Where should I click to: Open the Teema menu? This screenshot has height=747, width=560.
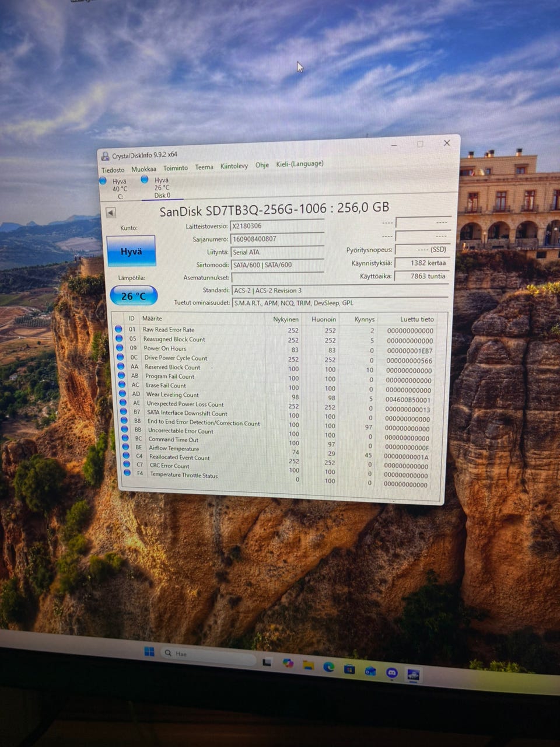pyautogui.click(x=204, y=167)
